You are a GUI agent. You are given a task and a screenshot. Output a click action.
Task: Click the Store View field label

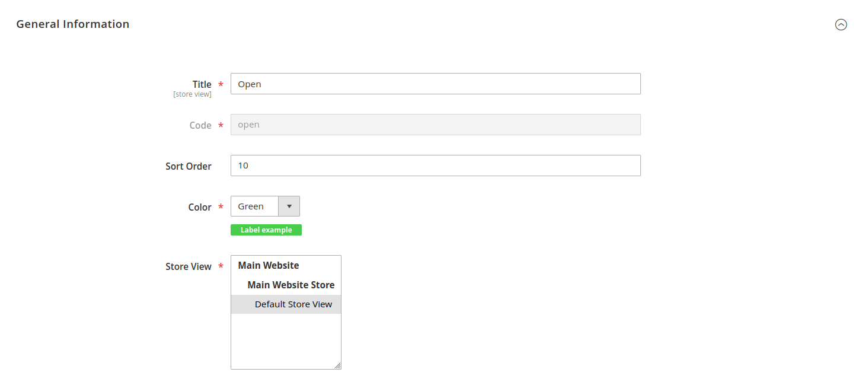[188, 266]
